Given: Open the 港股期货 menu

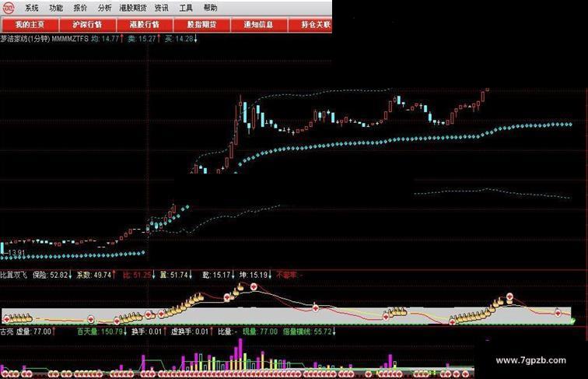Looking at the screenshot, I should 133,8.
